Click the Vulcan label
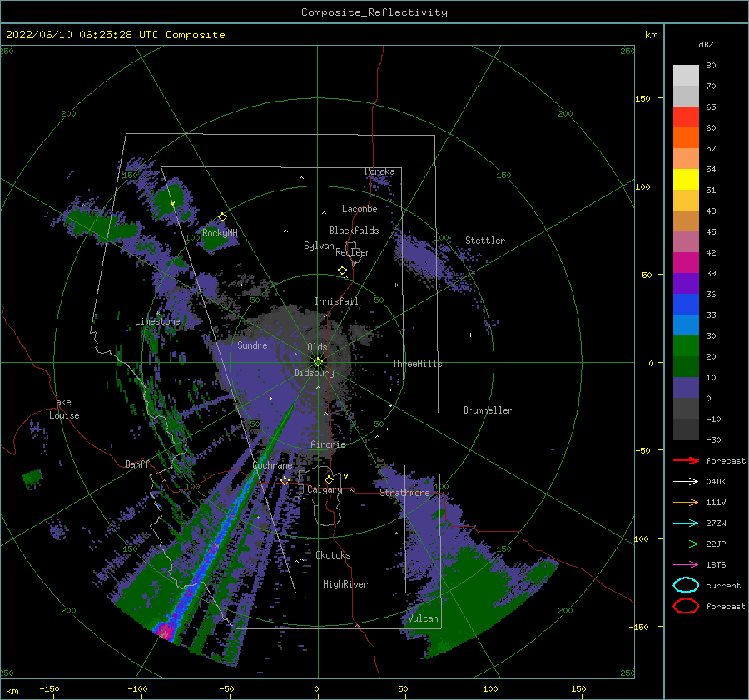Screen dimensions: 749x700 tap(423, 618)
